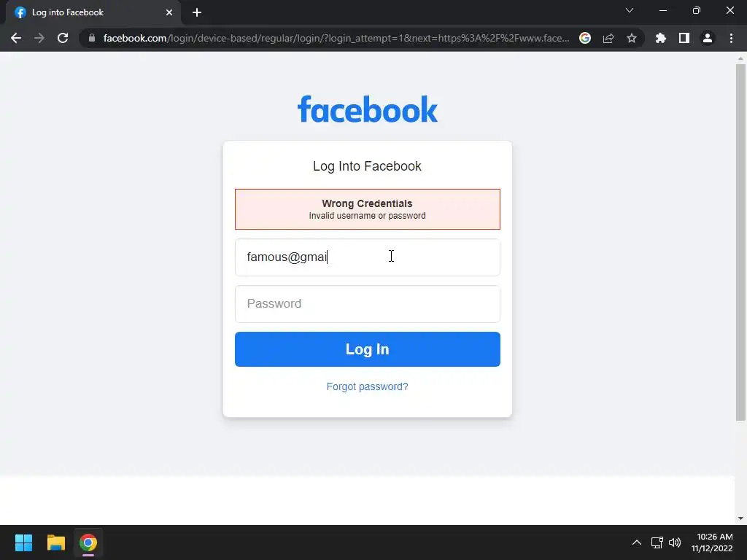Expand the tab search chevron

pos(630,10)
